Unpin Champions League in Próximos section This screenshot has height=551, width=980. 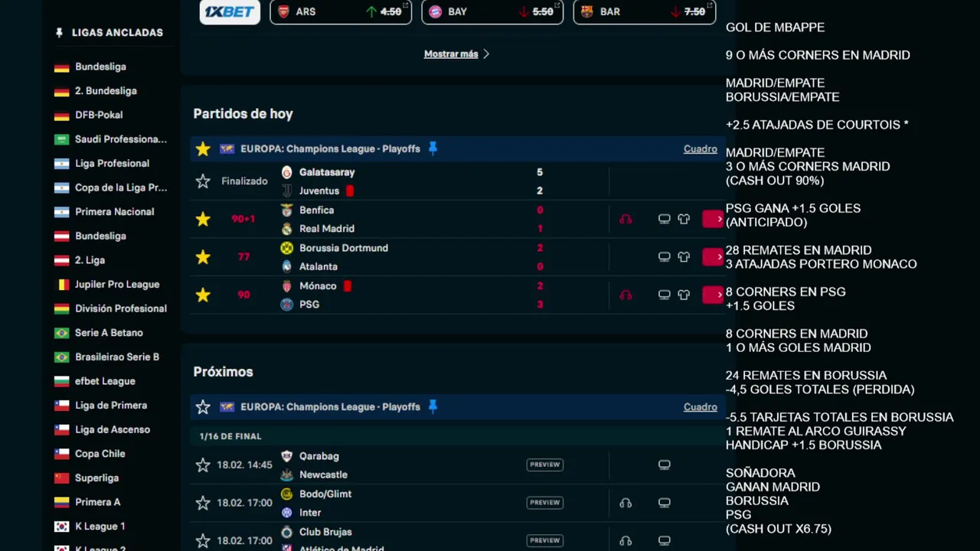click(x=433, y=406)
